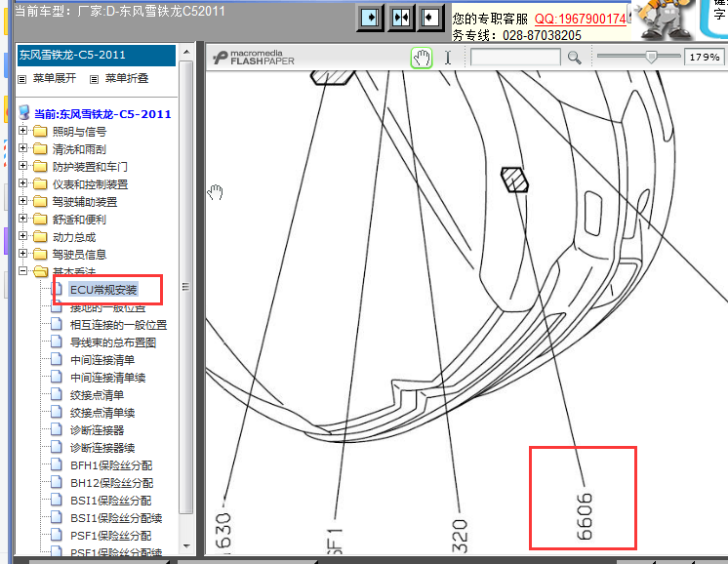The width and height of the screenshot is (728, 564).
Task: Open the 绞接点清单续 document
Action: coord(102,413)
